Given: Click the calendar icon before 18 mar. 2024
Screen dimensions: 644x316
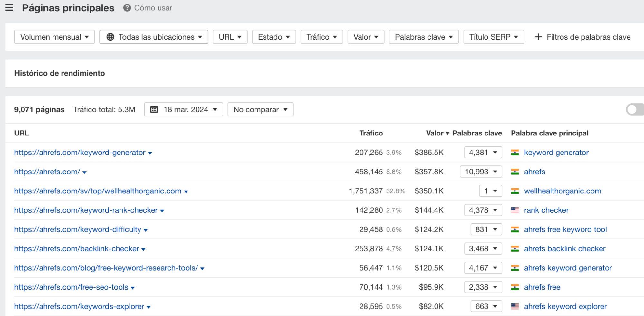Looking at the screenshot, I should click(155, 109).
